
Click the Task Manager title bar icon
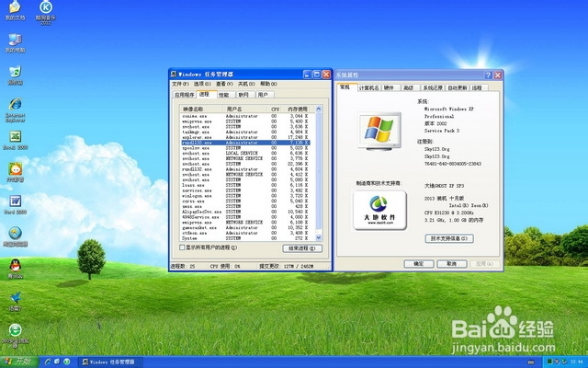click(174, 74)
